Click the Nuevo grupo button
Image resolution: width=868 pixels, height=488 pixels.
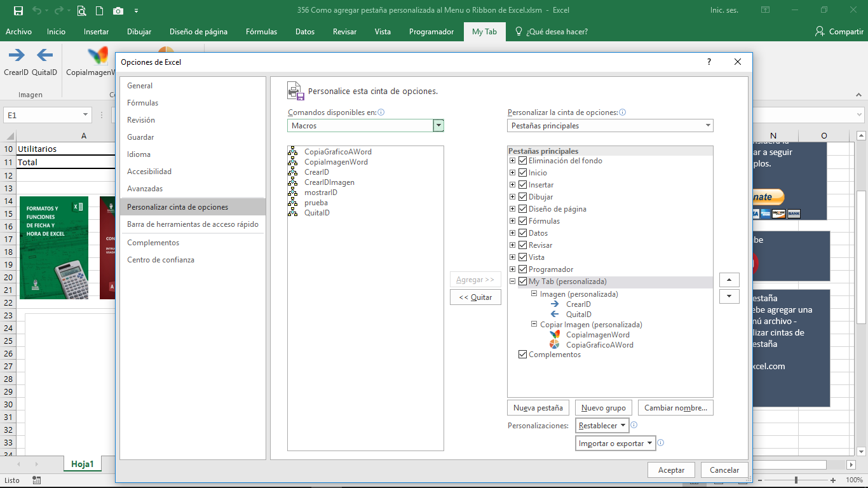point(604,408)
